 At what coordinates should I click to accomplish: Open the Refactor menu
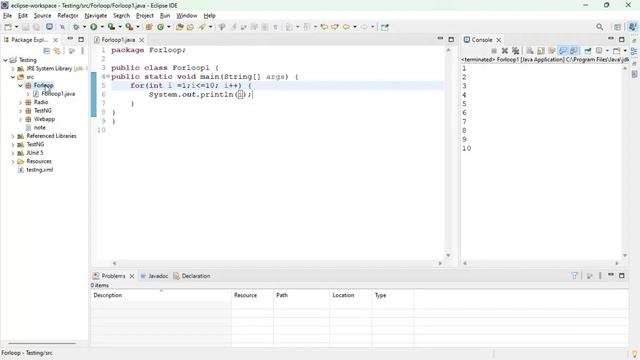coord(68,16)
